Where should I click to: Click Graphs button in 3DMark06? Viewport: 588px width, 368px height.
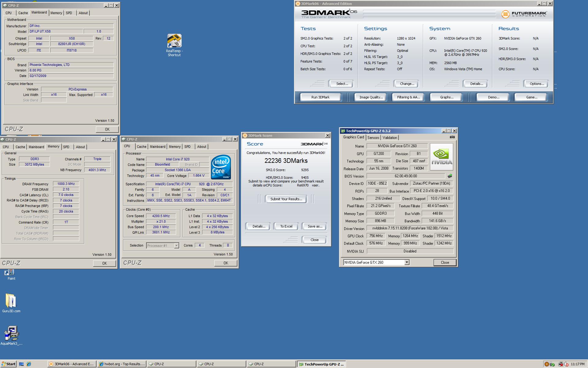pos(447,97)
